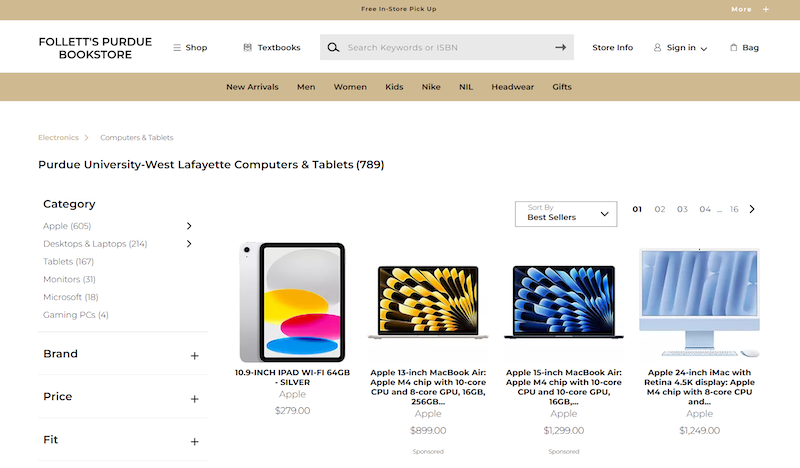
Task: Open the Women navigation menu
Action: [350, 87]
